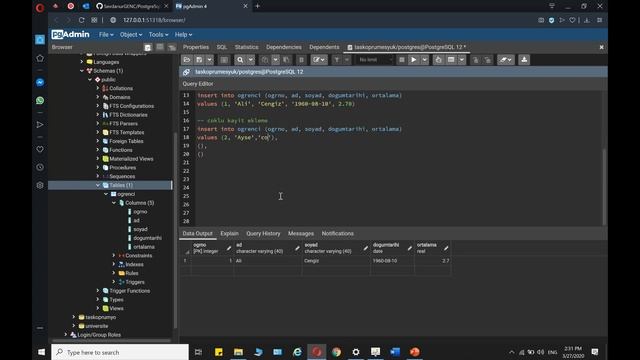Collapse the Columns (5) tree node
Viewport: 640px width, 360px height.
(x=114, y=203)
